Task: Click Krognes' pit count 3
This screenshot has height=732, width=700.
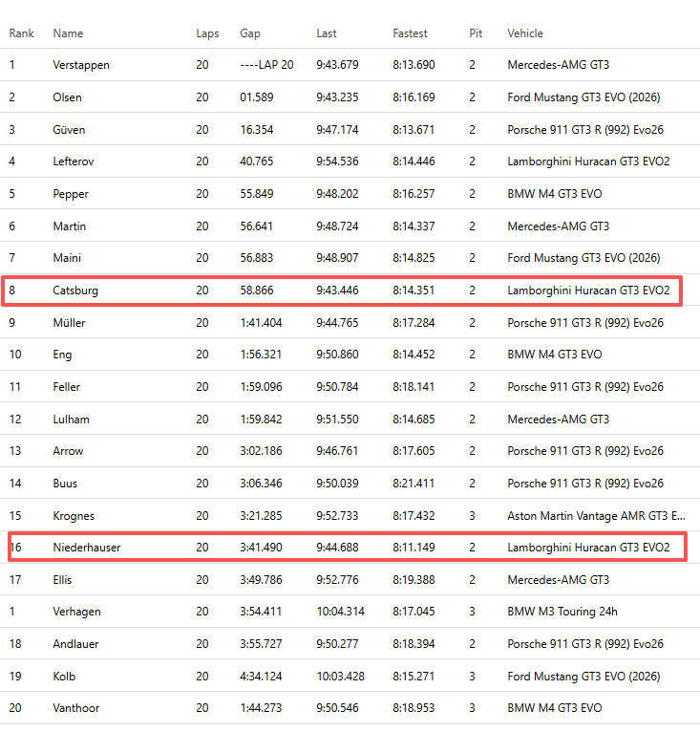Action: point(473,516)
